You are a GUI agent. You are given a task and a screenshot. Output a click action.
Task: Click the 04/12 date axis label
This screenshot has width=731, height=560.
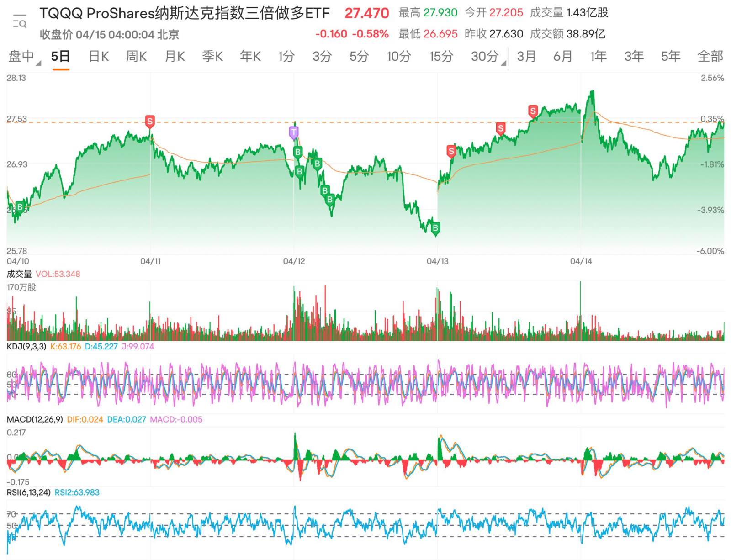click(x=294, y=261)
